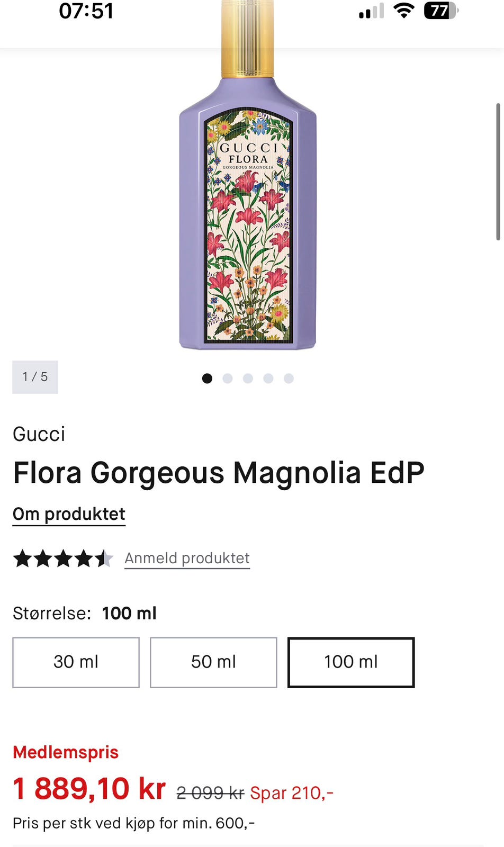The width and height of the screenshot is (504, 847).
Task: Select the 50 ml size option
Action: pos(213,662)
